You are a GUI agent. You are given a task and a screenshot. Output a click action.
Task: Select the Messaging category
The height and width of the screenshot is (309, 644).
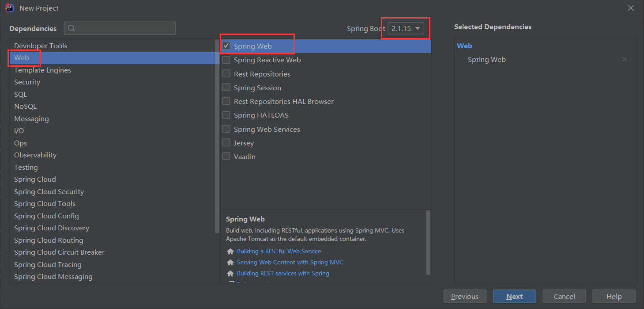click(112, 118)
